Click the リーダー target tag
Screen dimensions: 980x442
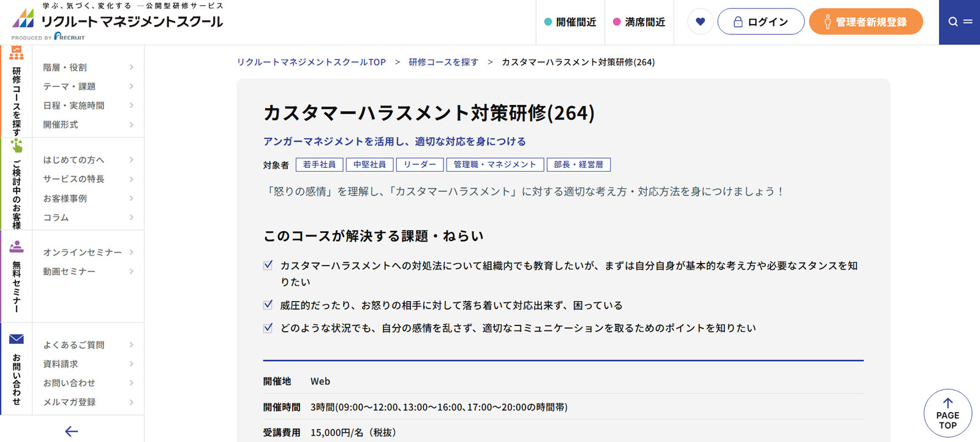click(x=420, y=165)
